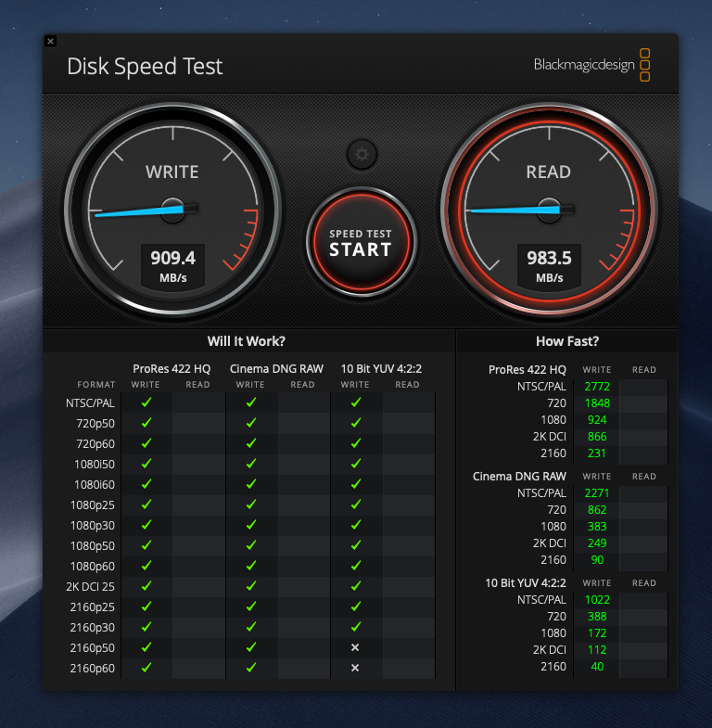Image resolution: width=712 pixels, height=728 pixels.
Task: Click the Cinema DNG RAW checkmark for 720p50
Action: (x=251, y=423)
